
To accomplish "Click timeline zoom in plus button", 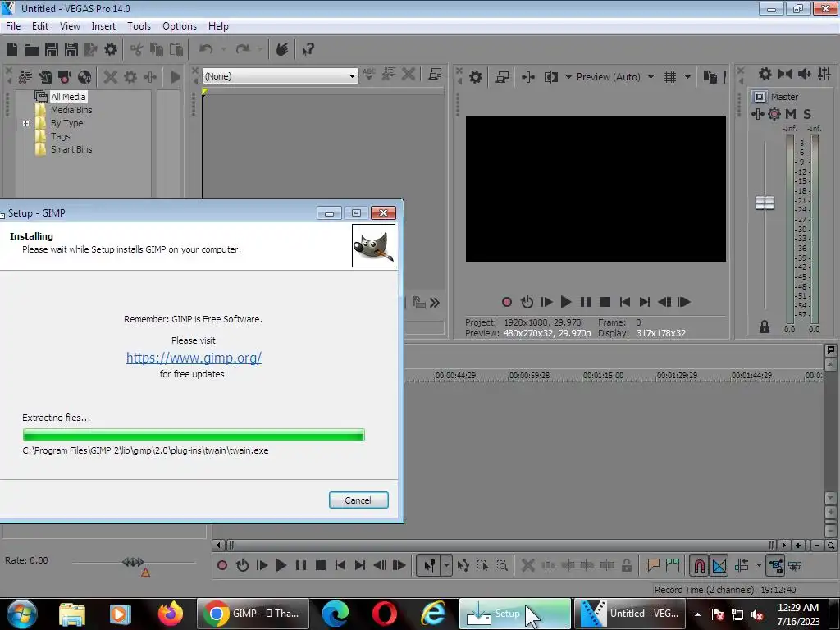I will 797,546.
